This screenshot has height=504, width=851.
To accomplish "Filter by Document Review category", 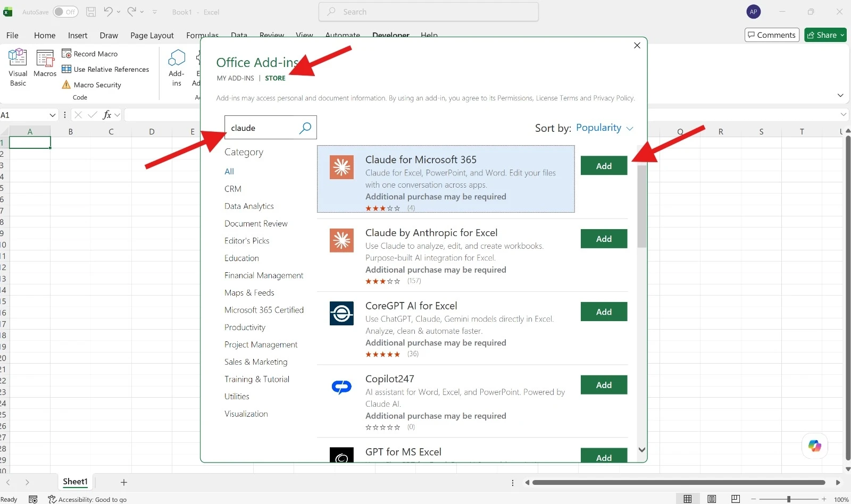I will (256, 223).
